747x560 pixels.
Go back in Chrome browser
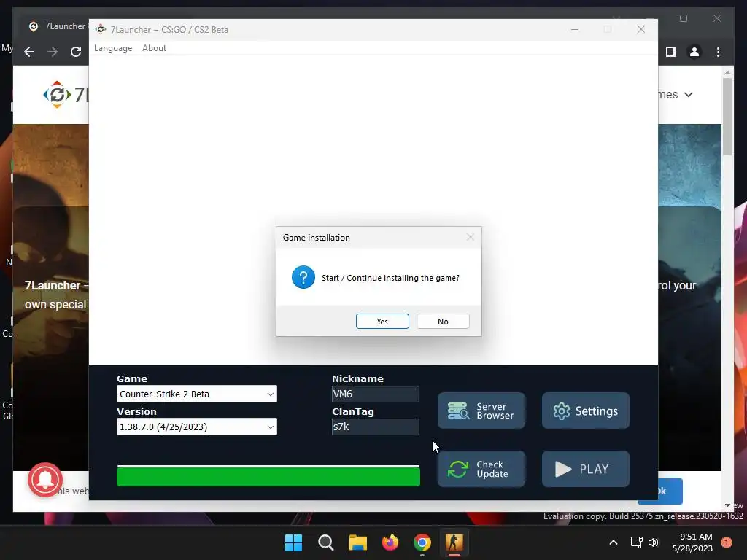pyautogui.click(x=29, y=52)
